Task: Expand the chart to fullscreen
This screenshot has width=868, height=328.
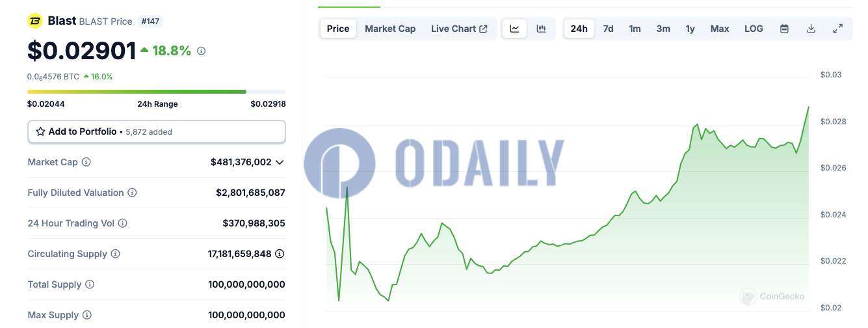Action: point(837,29)
